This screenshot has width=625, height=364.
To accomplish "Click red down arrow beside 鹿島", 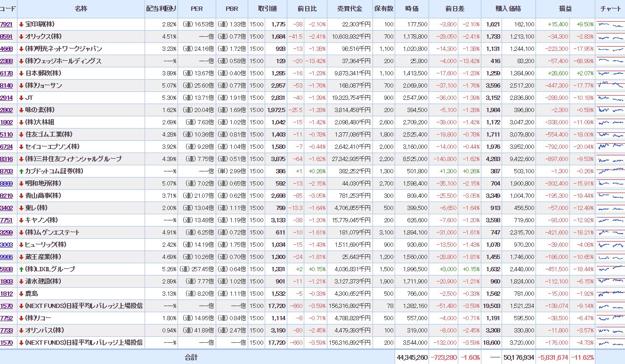I will point(21,293).
